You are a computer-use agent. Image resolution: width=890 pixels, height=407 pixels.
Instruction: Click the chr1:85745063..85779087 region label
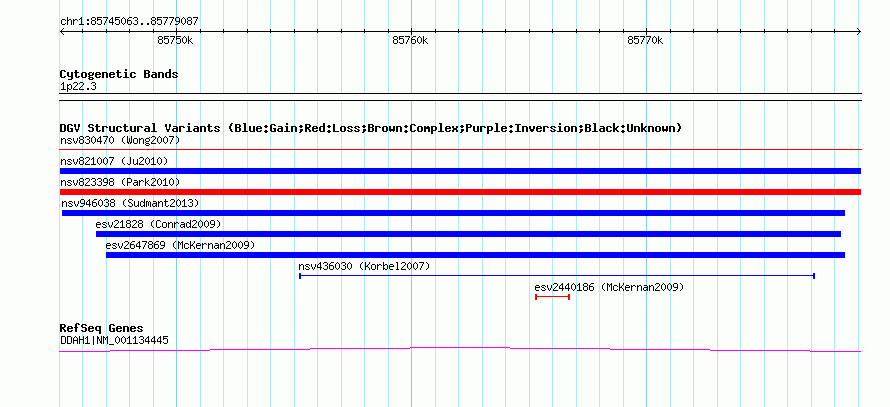129,22
